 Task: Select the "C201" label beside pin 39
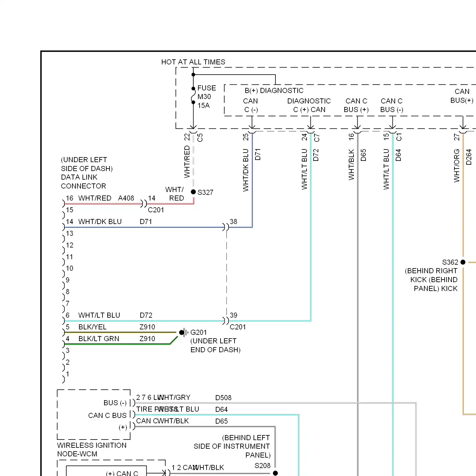(238, 327)
